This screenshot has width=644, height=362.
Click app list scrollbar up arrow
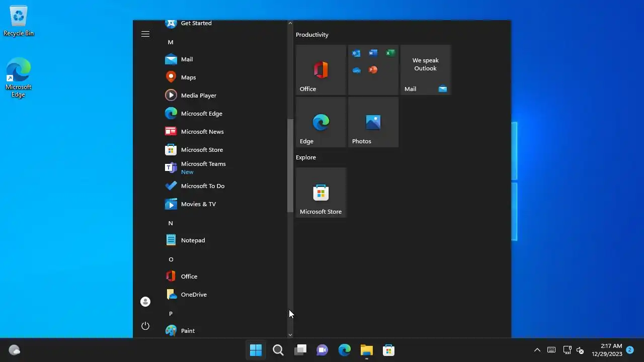click(290, 23)
